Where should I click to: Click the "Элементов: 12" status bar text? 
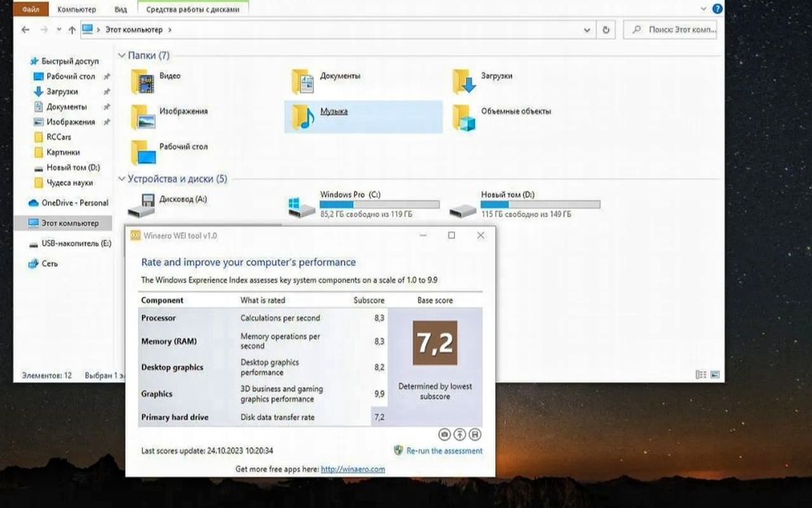pyautogui.click(x=46, y=375)
